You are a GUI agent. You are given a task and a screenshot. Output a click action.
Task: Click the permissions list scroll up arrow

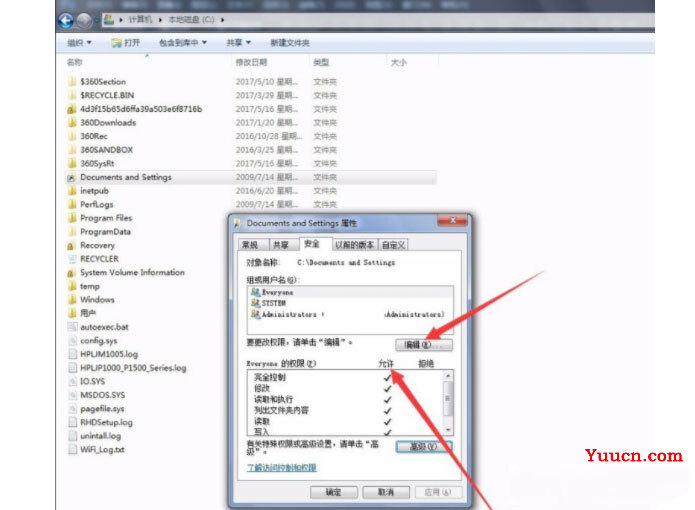448,376
